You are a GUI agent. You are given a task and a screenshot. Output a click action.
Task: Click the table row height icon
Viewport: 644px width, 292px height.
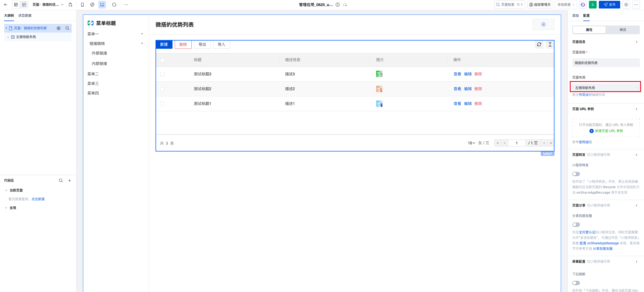(x=550, y=44)
